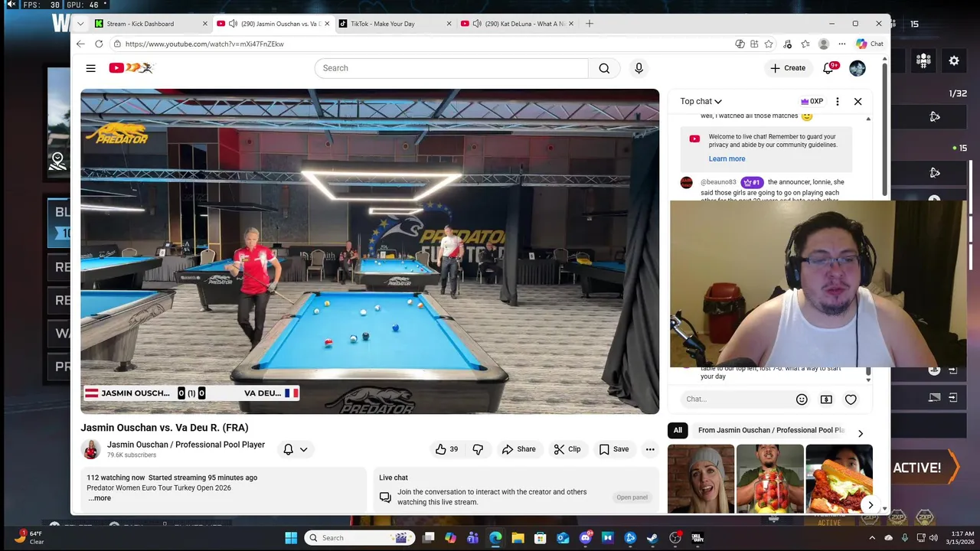Screen dimensions: 980x551
Task: Reload the current page
Action: 99,44
